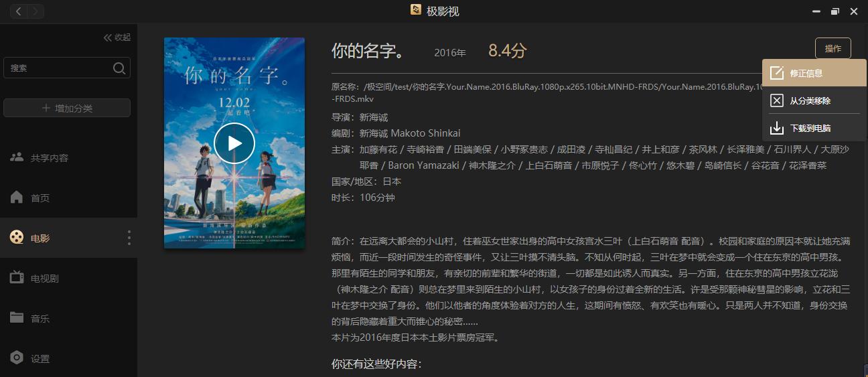Click the 增加分类 button
Screen dimensions: 868x377
[x=67, y=108]
